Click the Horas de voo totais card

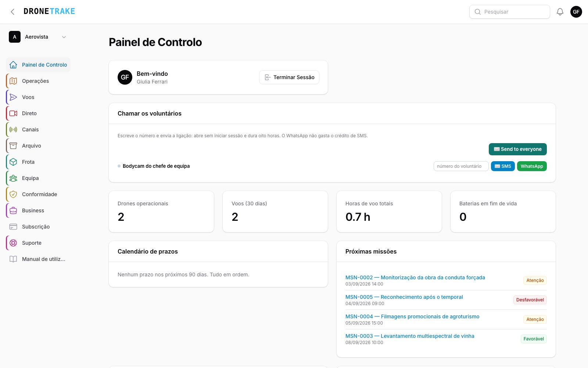tap(389, 212)
